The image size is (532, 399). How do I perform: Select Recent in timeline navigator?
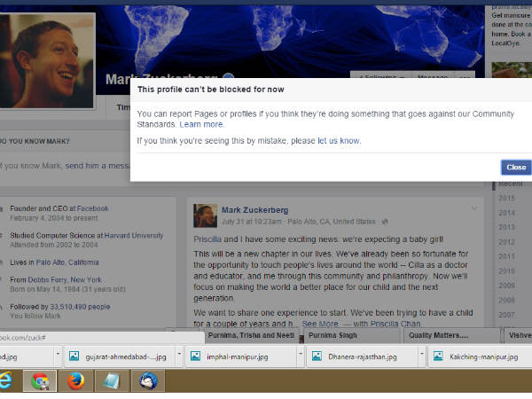coord(511,184)
